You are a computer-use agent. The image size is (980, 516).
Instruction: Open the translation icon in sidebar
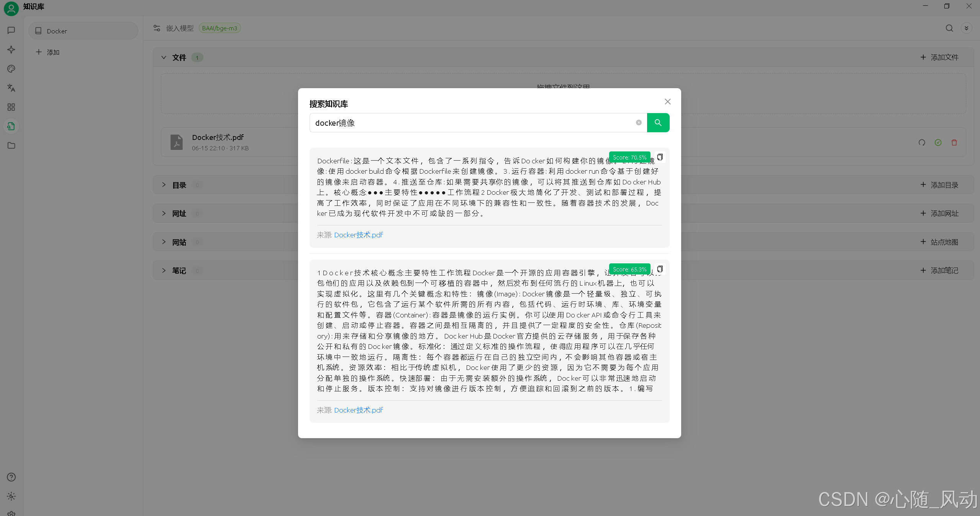[x=11, y=88]
